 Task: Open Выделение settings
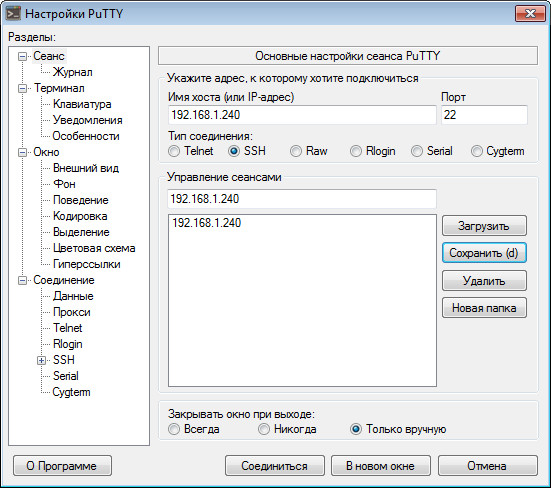[81, 232]
